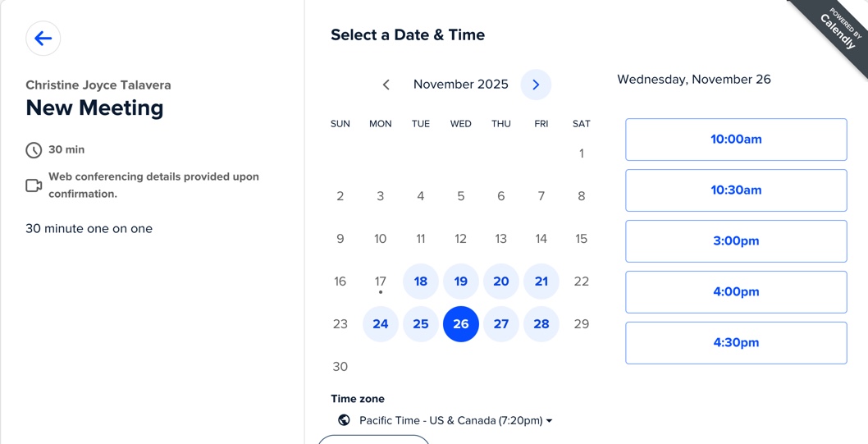Screen dimensions: 868x444
Task: Click the globe time zone icon
Action: [x=344, y=420]
